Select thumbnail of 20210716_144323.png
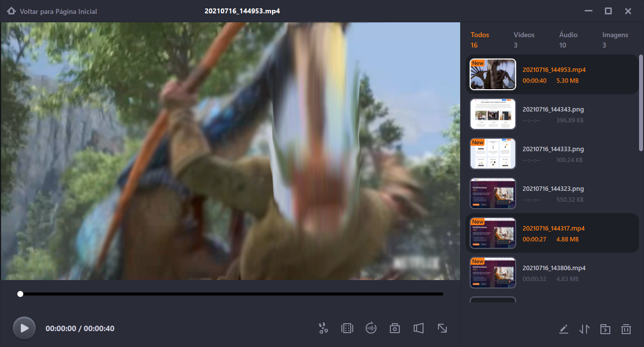 coord(493,193)
